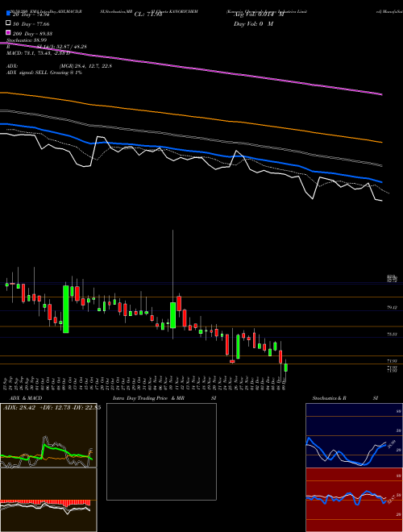
Task: Open the red RSI chart panel
Action: 354,500
